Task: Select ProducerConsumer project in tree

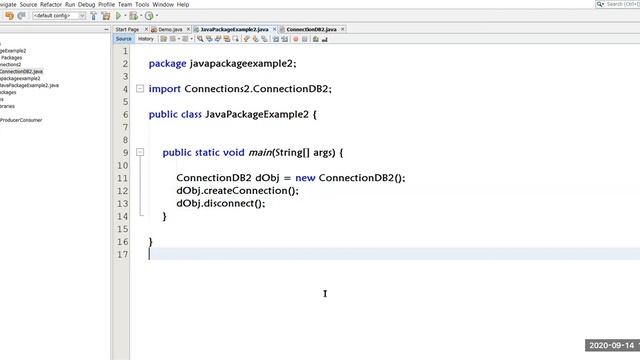Action: point(21,120)
